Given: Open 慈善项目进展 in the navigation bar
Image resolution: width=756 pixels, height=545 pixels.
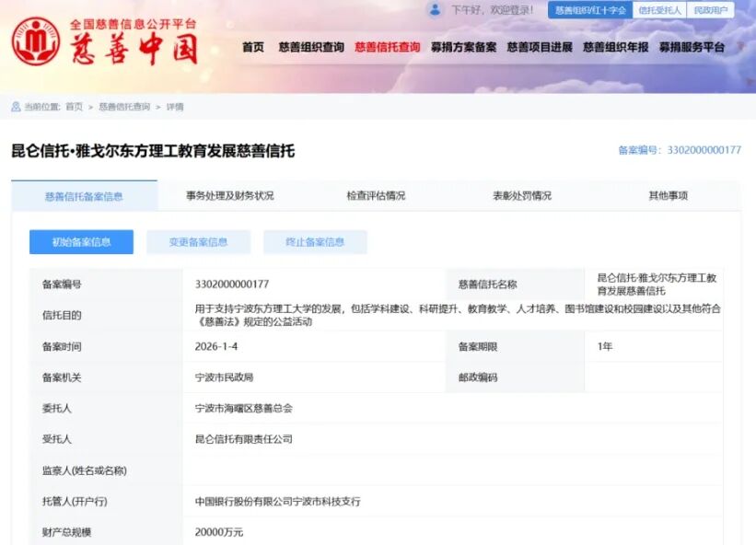Looking at the screenshot, I should 540,47.
